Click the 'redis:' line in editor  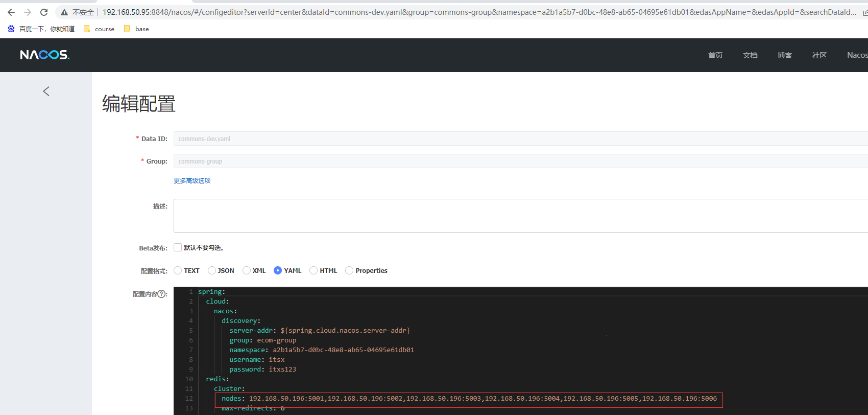(218, 379)
